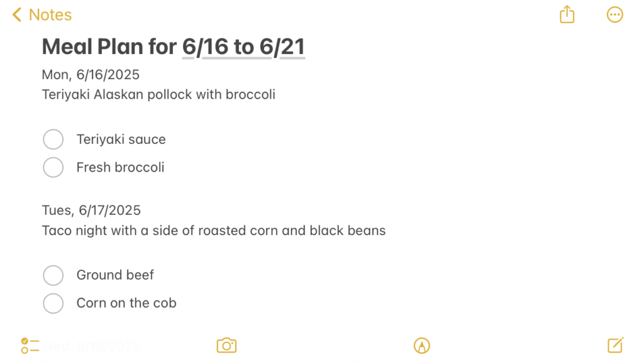644x362 pixels.
Task: Tick the Corn on the cob circle
Action: (x=53, y=303)
